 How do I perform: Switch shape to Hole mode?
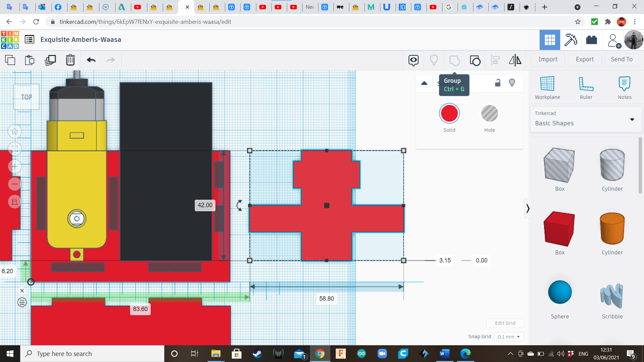click(x=489, y=114)
